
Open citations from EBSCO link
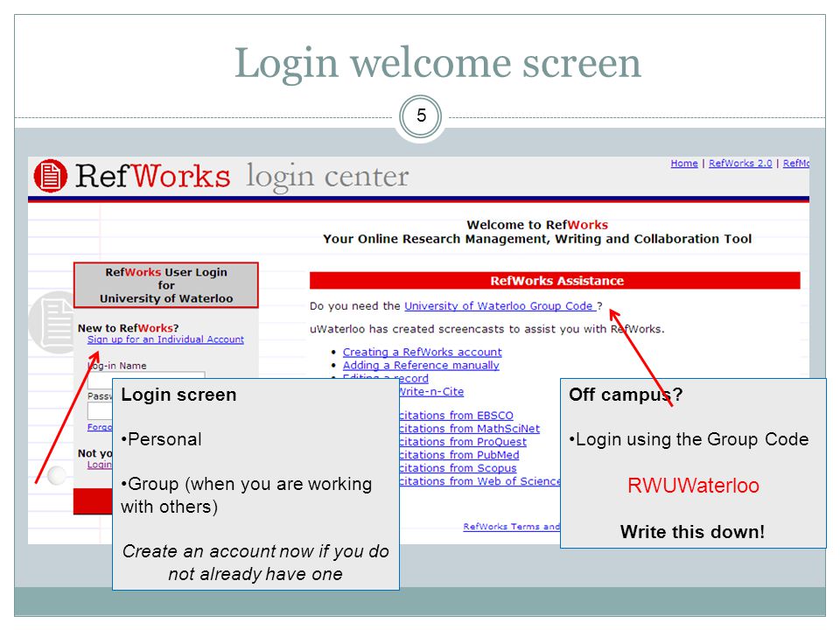click(x=456, y=416)
